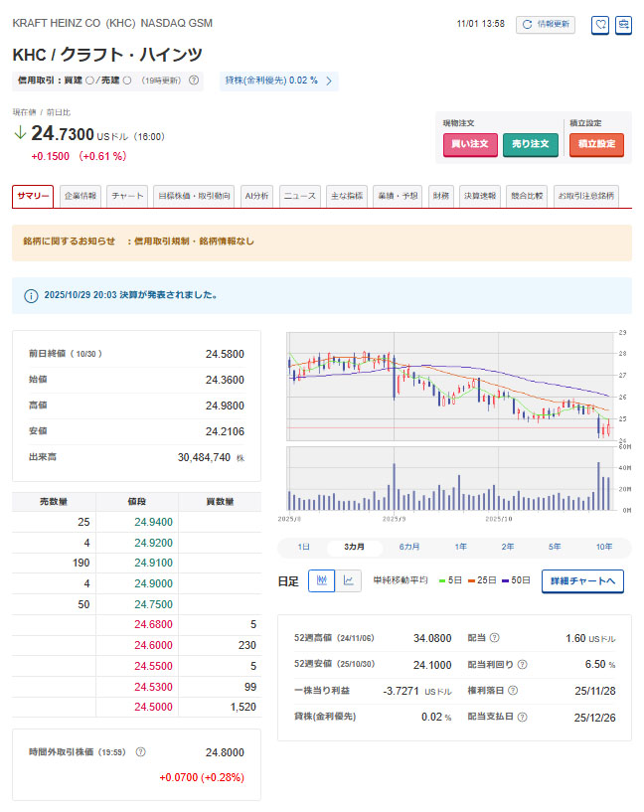Open the 企業情報 tab
Image resolution: width=644 pixels, height=812 pixels.
[x=80, y=196]
